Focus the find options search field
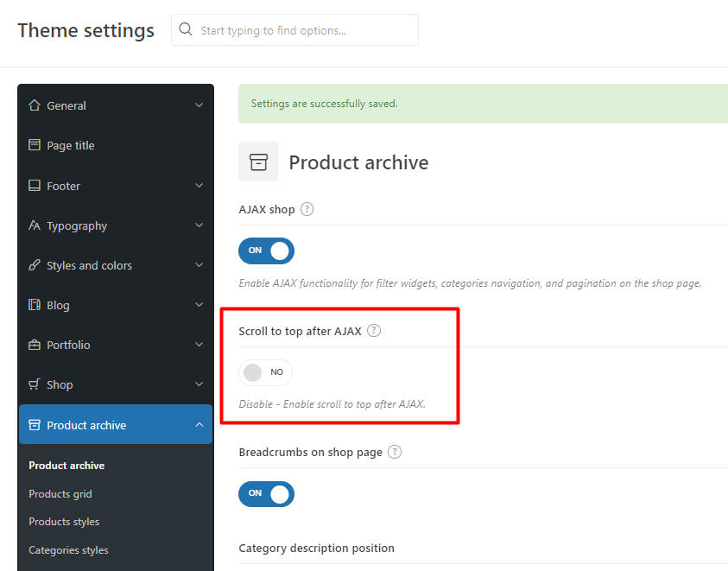 coord(294,29)
